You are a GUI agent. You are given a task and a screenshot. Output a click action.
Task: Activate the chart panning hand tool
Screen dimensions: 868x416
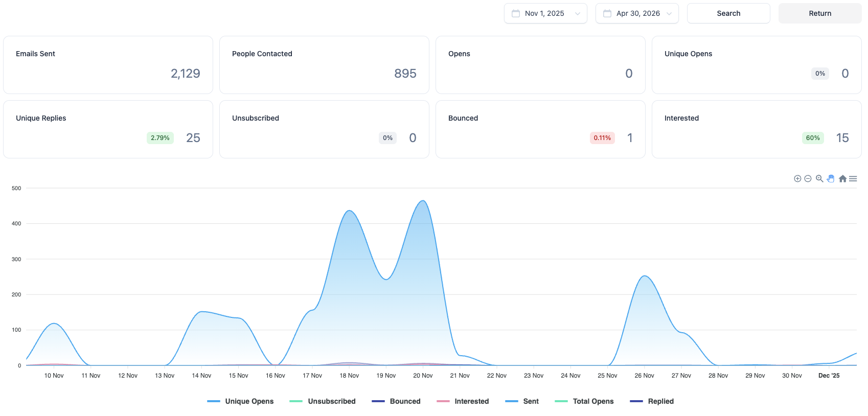click(831, 178)
